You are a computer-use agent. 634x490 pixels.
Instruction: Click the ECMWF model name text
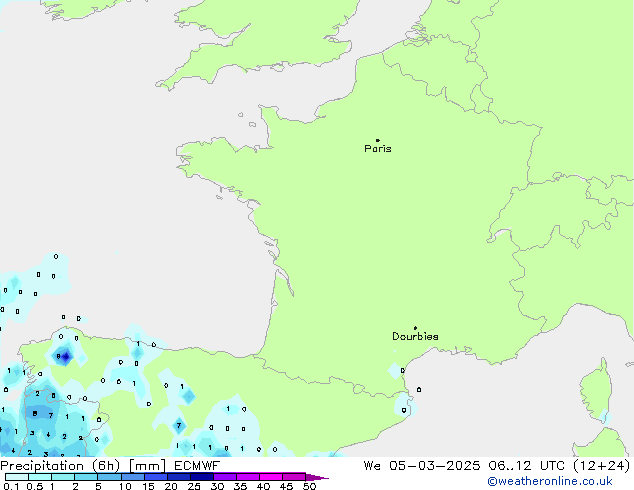pyautogui.click(x=197, y=466)
